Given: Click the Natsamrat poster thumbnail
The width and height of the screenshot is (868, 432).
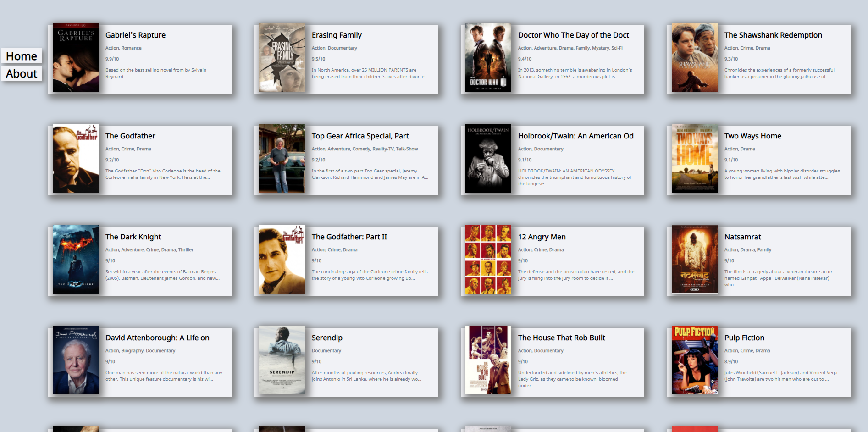Looking at the screenshot, I should tap(695, 259).
